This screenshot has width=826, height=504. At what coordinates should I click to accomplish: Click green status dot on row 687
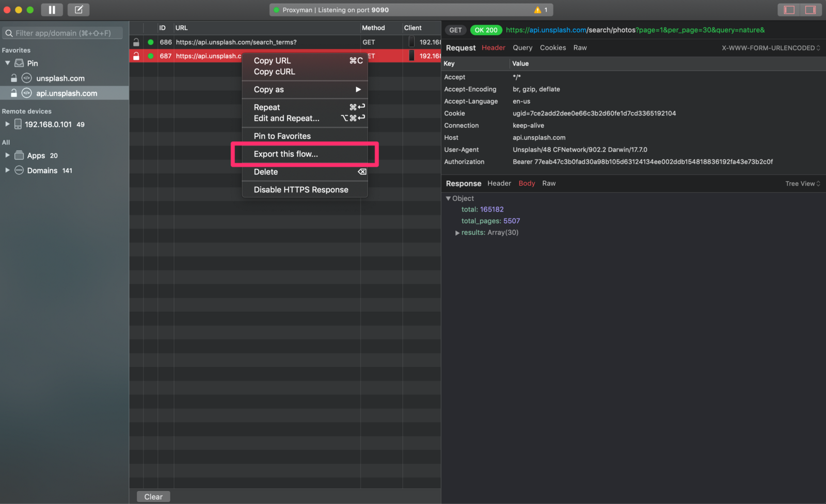click(151, 56)
